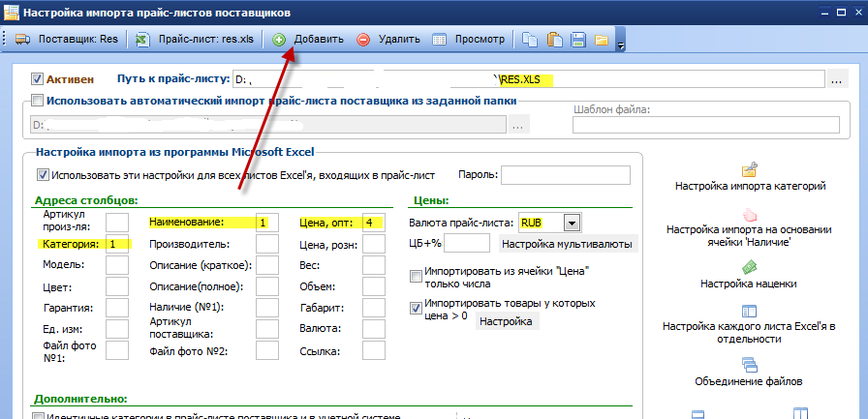
Task: Browse for the price-list path button
Action: pyautogui.click(x=837, y=79)
